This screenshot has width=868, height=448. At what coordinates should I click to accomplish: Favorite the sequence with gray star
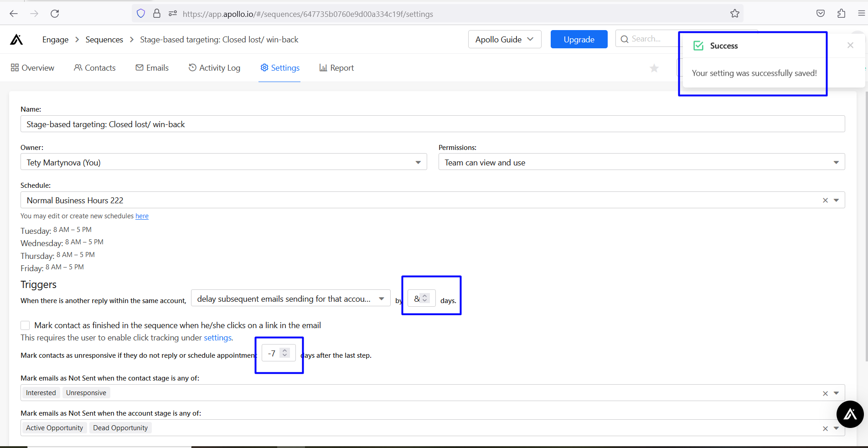(x=654, y=68)
